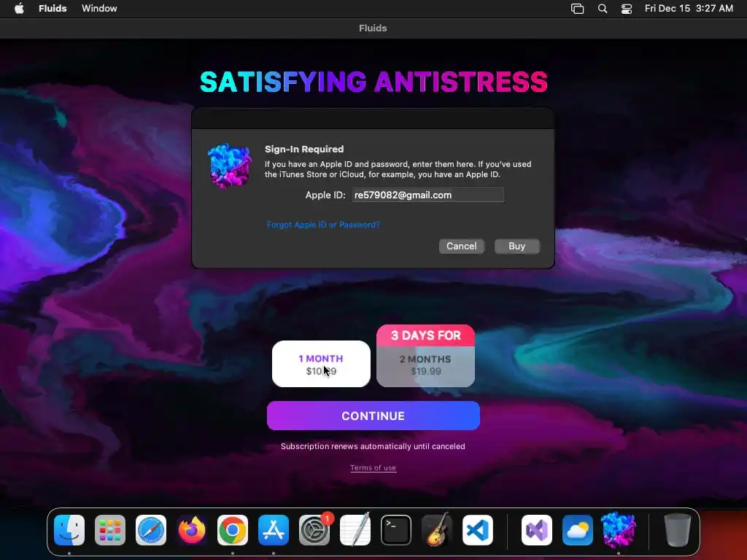Launch Google Chrome from the dock
This screenshot has height=560, width=747.
tap(233, 530)
